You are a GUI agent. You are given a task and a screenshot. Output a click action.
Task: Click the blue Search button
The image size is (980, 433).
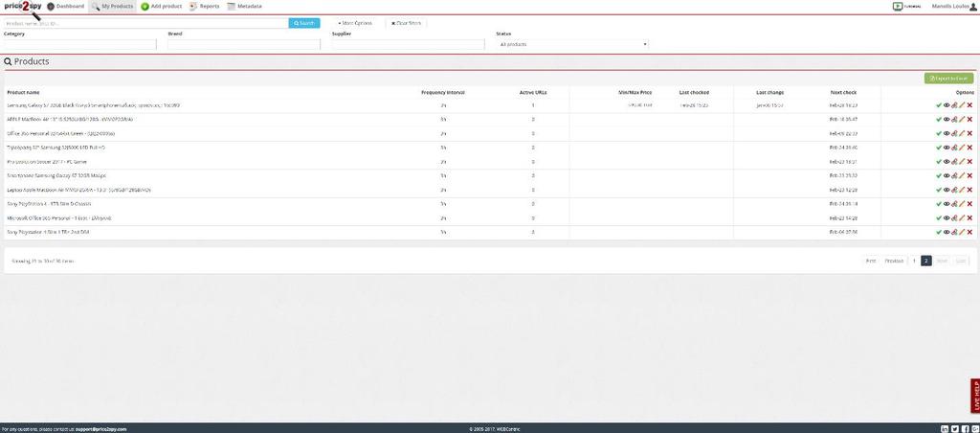coord(304,23)
